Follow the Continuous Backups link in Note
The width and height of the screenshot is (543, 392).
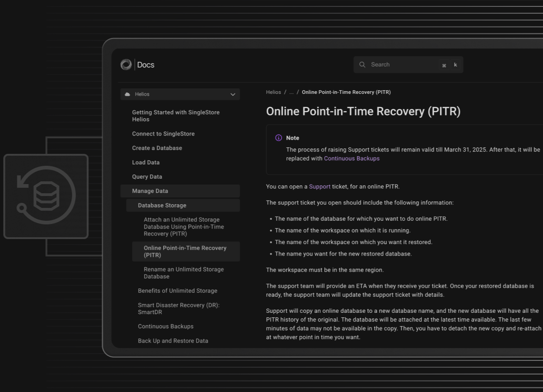[351, 158]
